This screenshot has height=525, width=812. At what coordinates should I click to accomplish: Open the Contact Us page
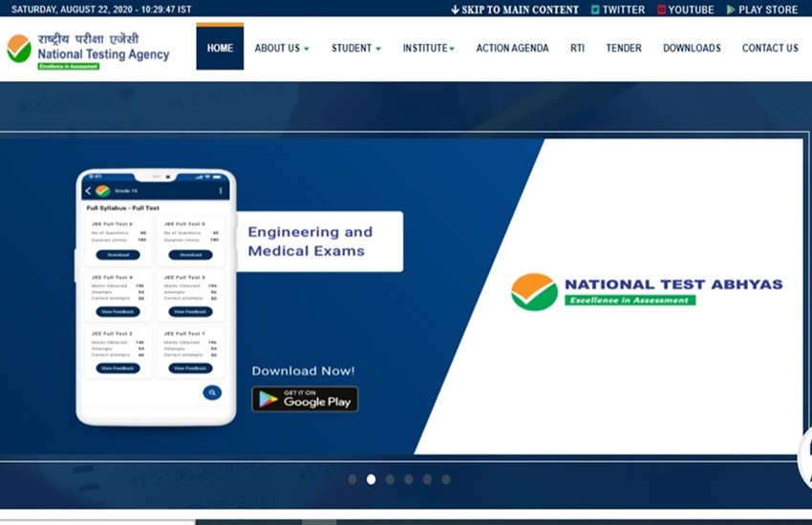pos(770,49)
